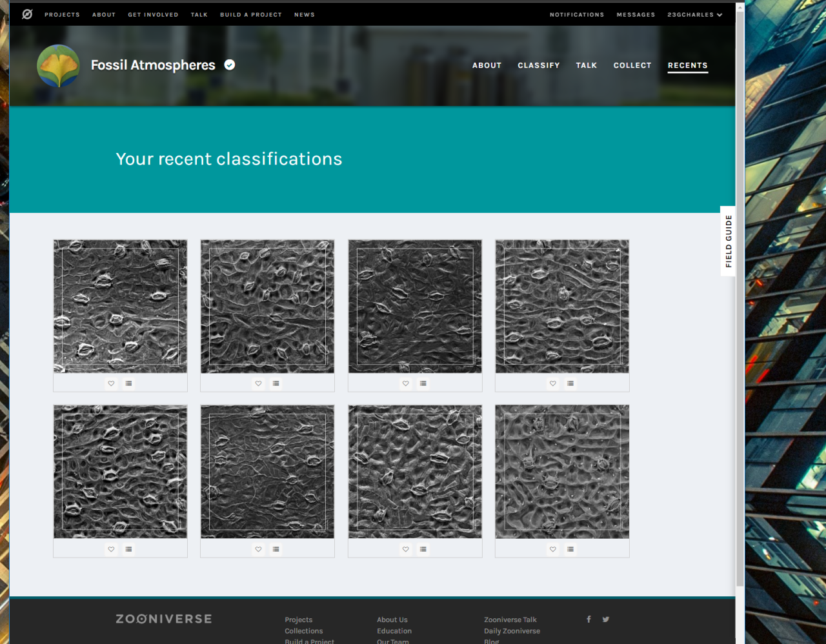Favorite the first thumbnail in the top row
The width and height of the screenshot is (826, 644).
click(111, 383)
